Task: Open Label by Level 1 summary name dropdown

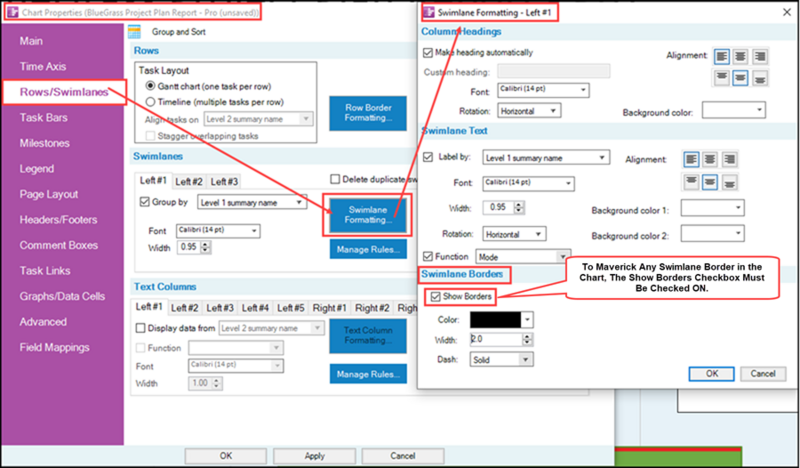Action: tap(546, 158)
